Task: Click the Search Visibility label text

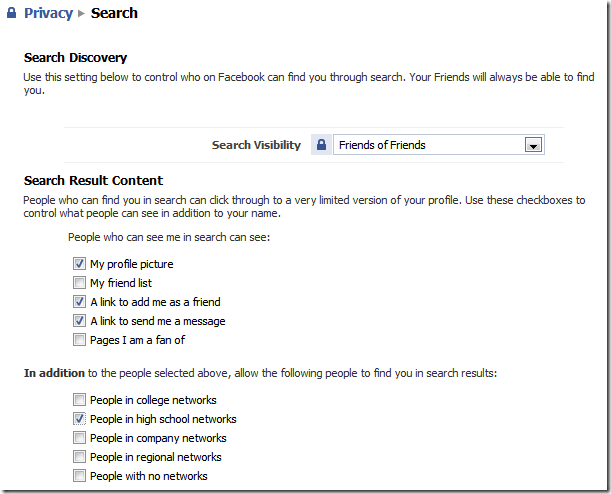Action: [x=256, y=145]
